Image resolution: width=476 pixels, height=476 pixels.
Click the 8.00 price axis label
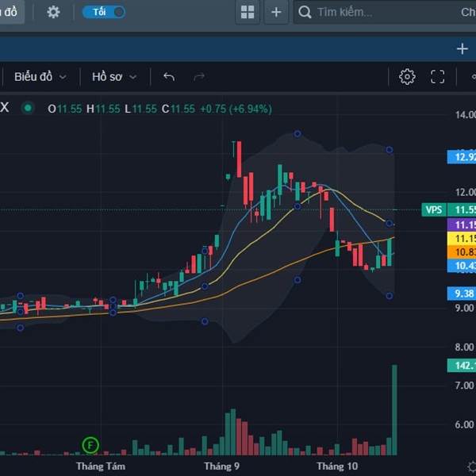click(x=464, y=347)
